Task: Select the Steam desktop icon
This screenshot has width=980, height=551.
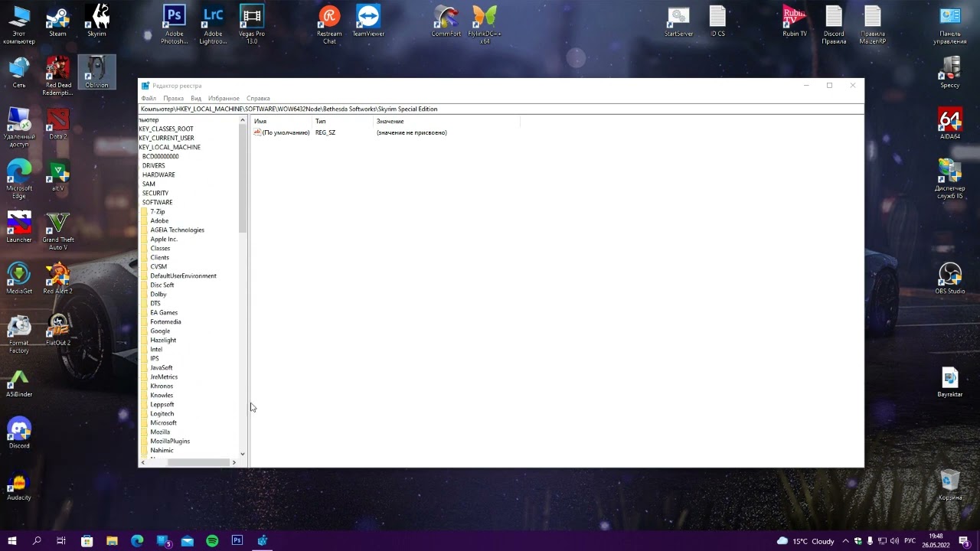Action: [x=57, y=22]
